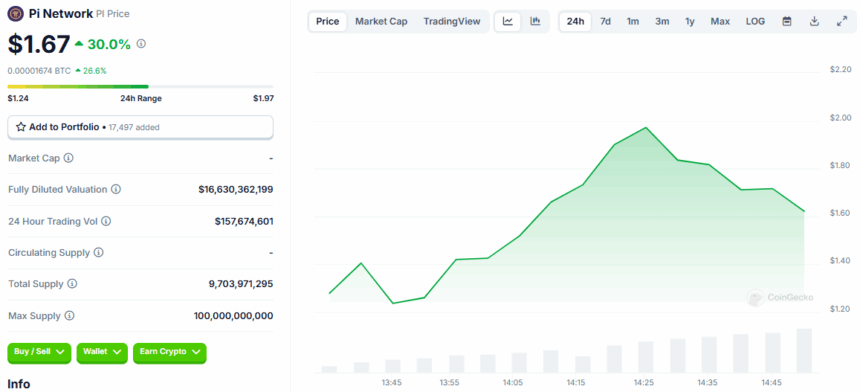The height and width of the screenshot is (392, 860).
Task: Open the 24 Hour Trading Vol info icon
Action: pos(106,221)
